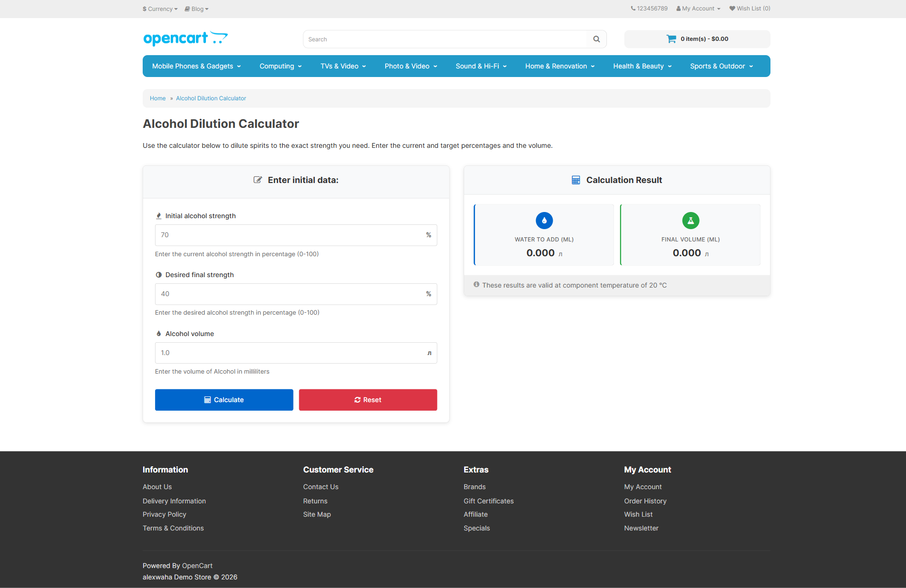Click the OpenCart logo
The width and height of the screenshot is (906, 588).
click(185, 39)
